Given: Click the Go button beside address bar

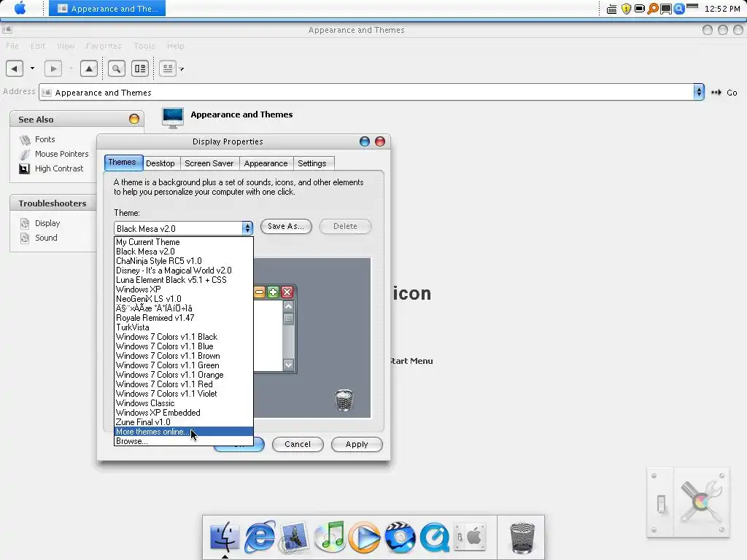Looking at the screenshot, I should 724,93.
